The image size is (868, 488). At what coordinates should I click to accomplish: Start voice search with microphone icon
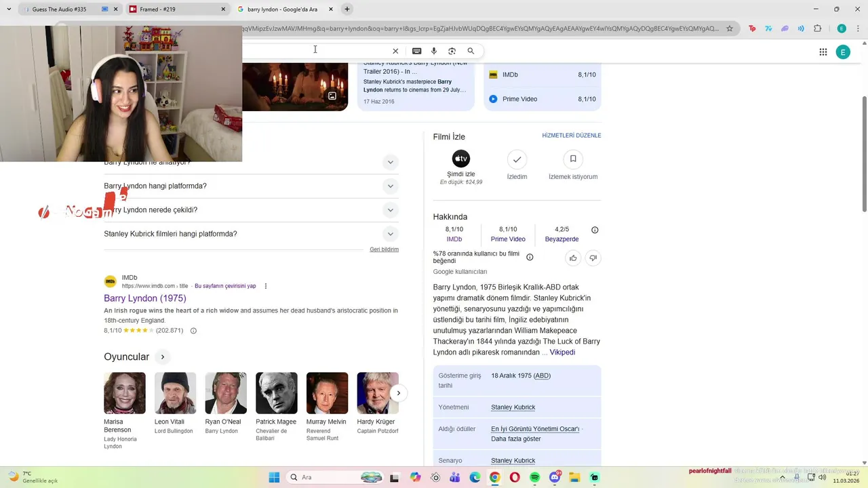pyautogui.click(x=434, y=51)
